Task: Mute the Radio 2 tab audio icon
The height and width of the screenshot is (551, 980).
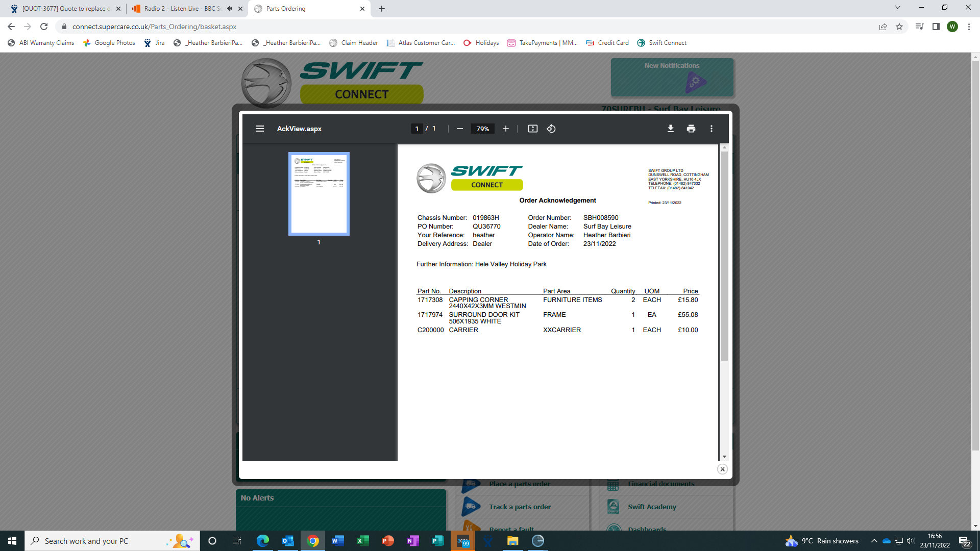Action: coord(230,9)
